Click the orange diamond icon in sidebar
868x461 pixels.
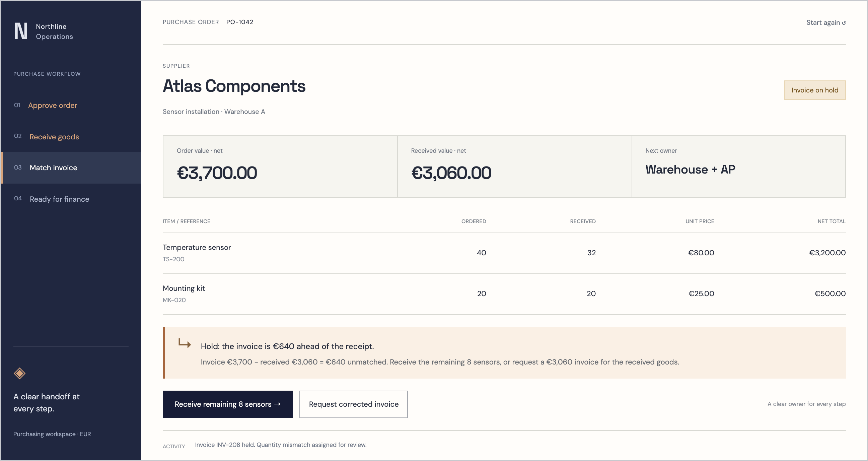click(19, 373)
